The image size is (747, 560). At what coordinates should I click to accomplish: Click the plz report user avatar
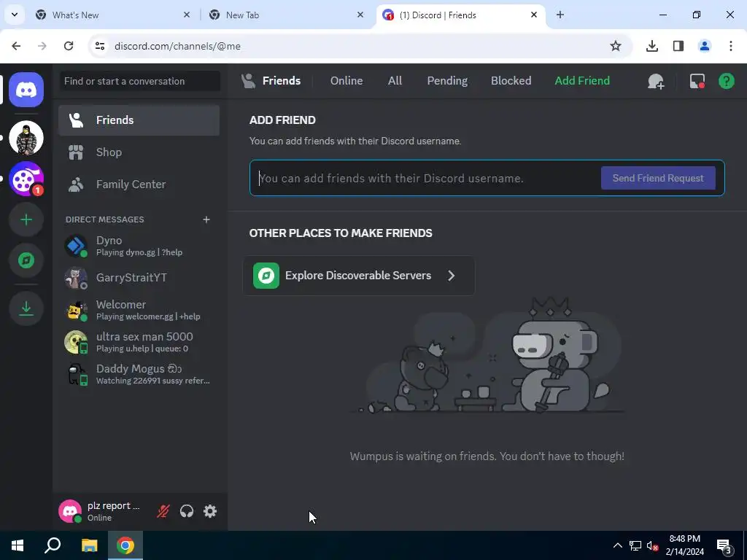pos(70,511)
